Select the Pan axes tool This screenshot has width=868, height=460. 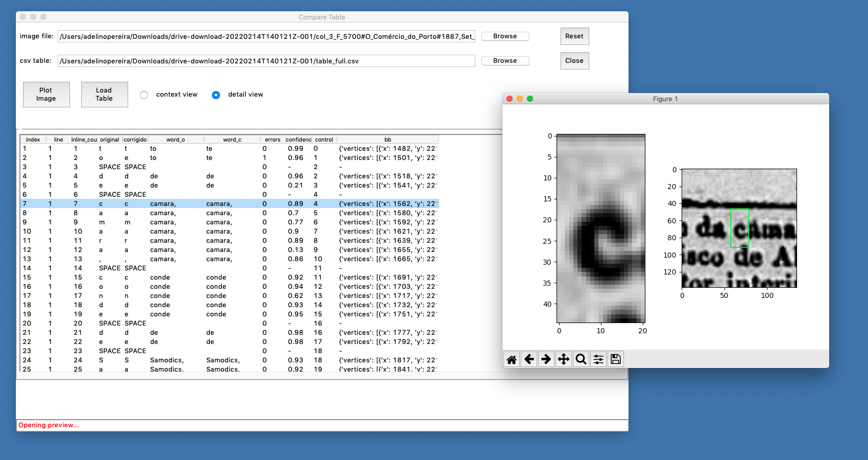coord(564,359)
